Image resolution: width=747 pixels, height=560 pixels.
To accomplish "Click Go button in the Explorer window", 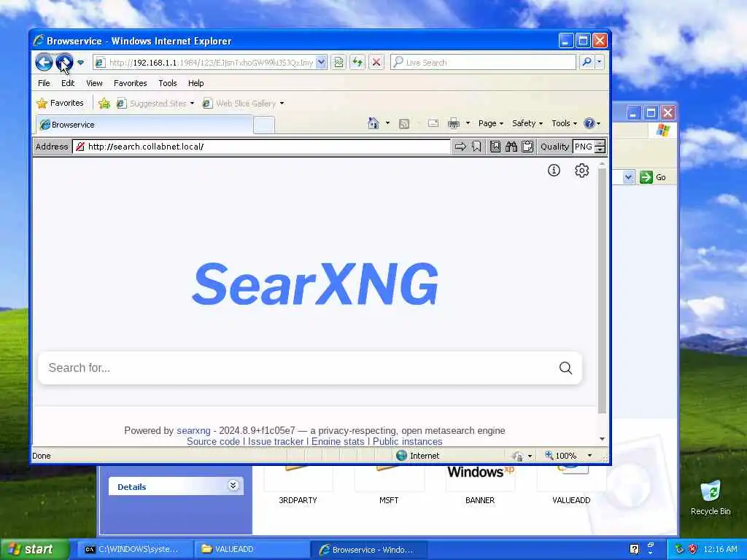I will [653, 177].
